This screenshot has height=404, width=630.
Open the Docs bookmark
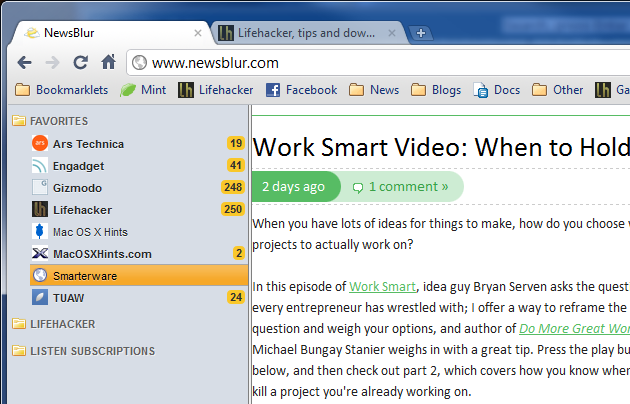point(497,90)
